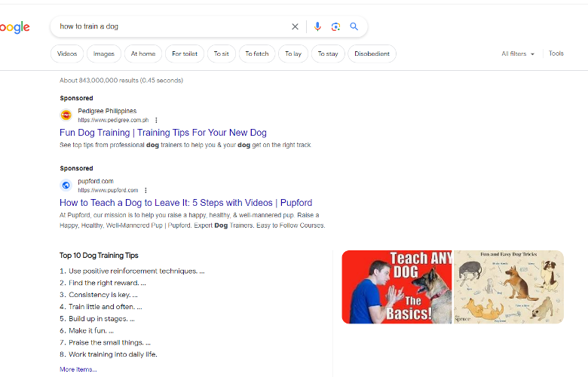Click the pupford.com globe favicon

[x=66, y=185]
